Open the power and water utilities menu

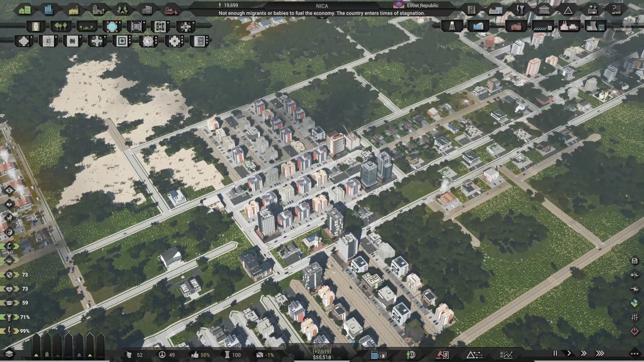coord(520,10)
